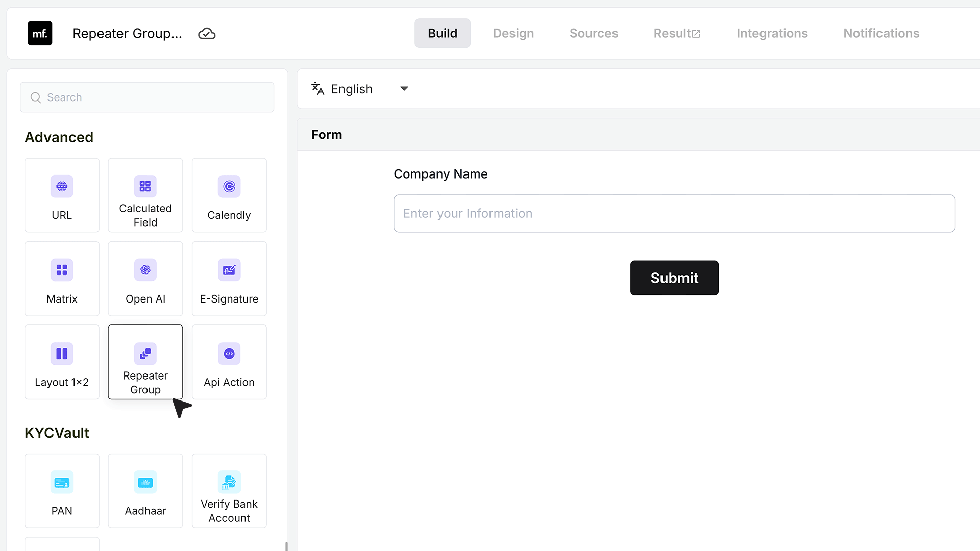980x551 pixels.
Task: Select the Layout 1×2 element
Action: (62, 362)
